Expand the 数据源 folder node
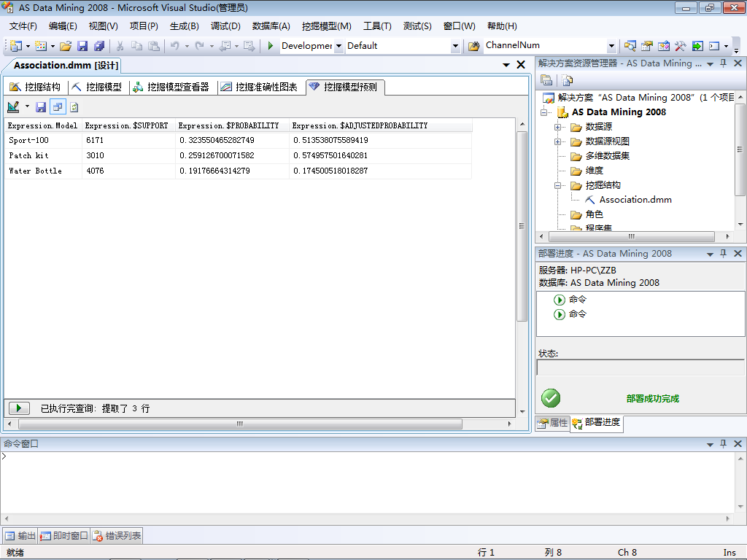 (557, 127)
